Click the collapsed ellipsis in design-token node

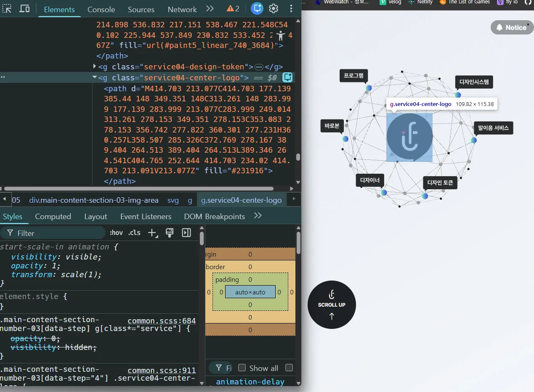pos(259,67)
